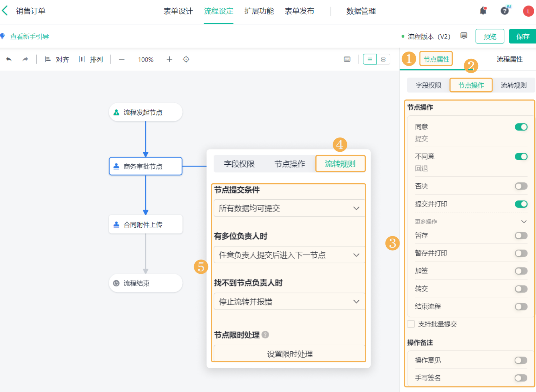Open the 表单设计 tab
Viewport: 536px width, 392px height.
178,11
